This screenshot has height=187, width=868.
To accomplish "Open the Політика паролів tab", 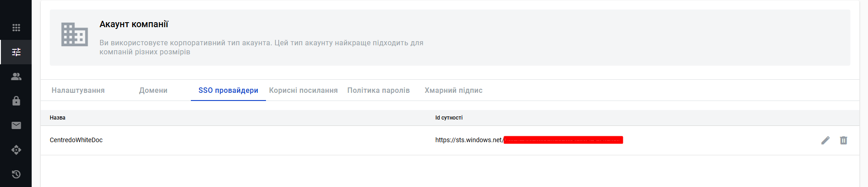I will (x=379, y=91).
